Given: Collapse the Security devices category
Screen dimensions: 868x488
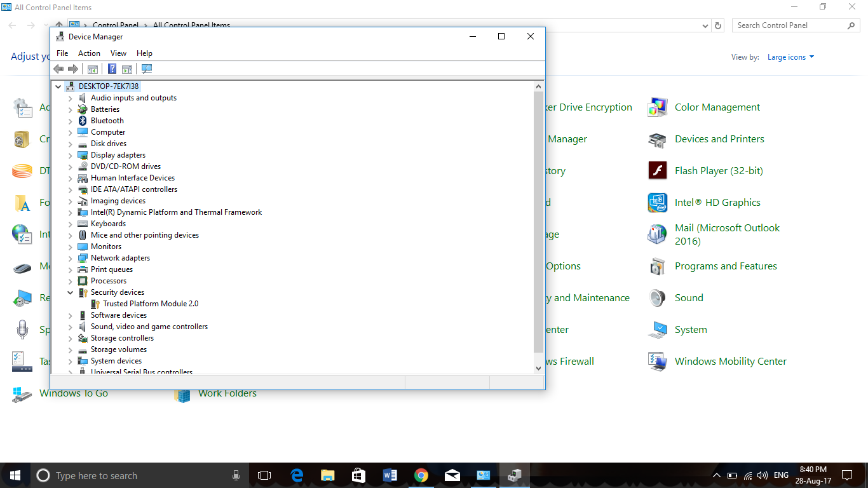Looking at the screenshot, I should (70, 292).
